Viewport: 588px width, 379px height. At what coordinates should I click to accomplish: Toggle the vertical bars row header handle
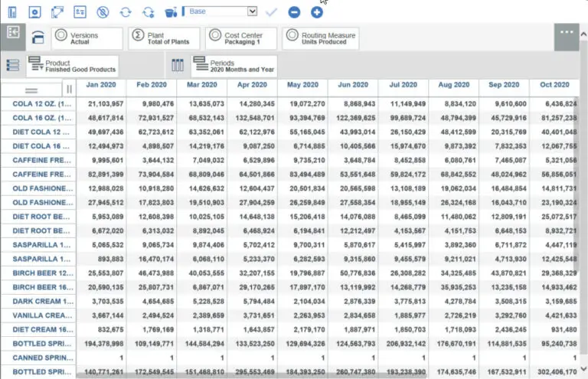69,89
